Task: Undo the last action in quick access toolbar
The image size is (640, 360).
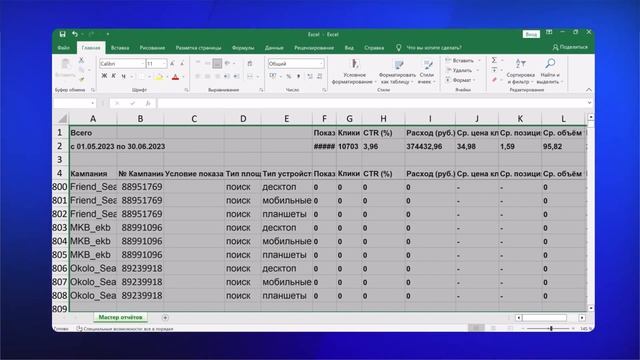Action: point(75,34)
